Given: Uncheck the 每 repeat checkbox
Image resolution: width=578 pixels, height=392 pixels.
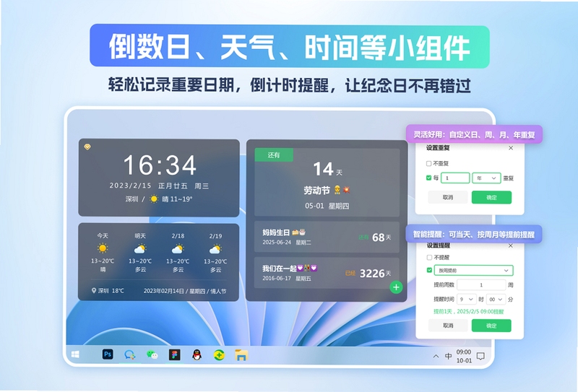Looking at the screenshot, I should click(x=428, y=178).
